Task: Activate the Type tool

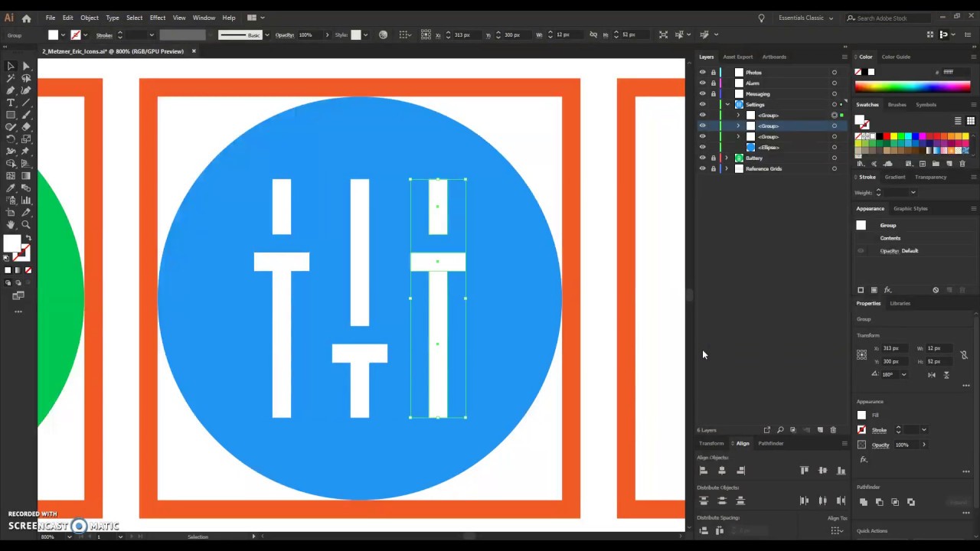Action: point(11,103)
